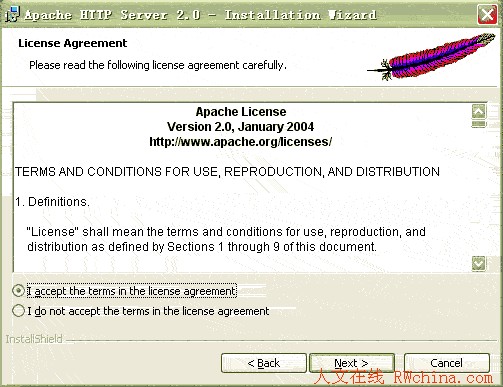Click the installer icon in title bar
503x387 pixels.
point(12,15)
